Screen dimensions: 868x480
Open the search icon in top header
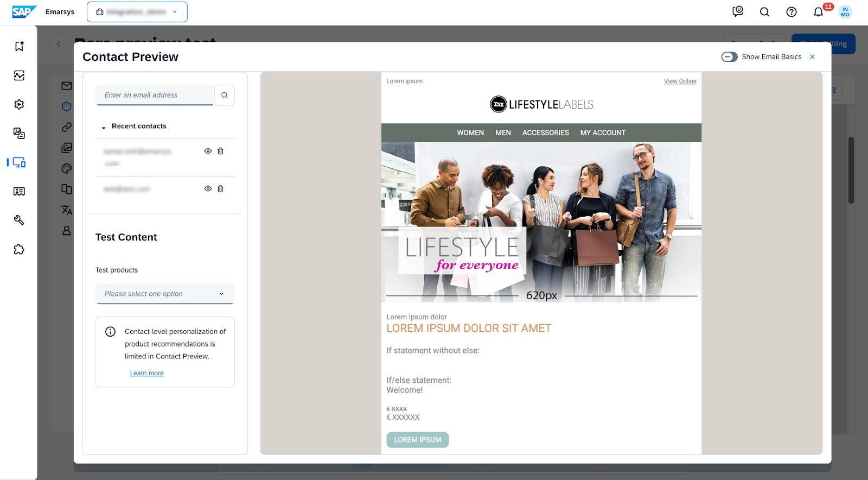pyautogui.click(x=764, y=12)
